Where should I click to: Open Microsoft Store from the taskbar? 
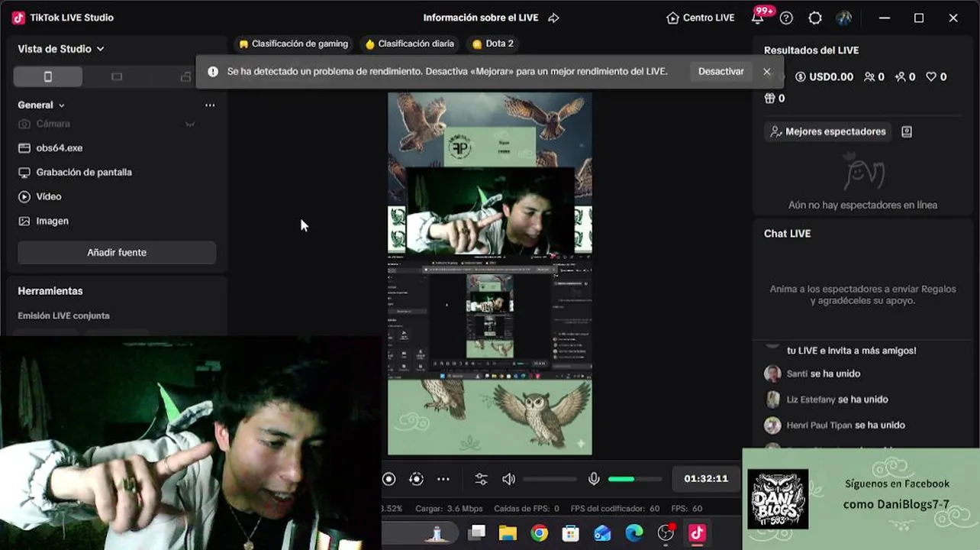pos(571,533)
